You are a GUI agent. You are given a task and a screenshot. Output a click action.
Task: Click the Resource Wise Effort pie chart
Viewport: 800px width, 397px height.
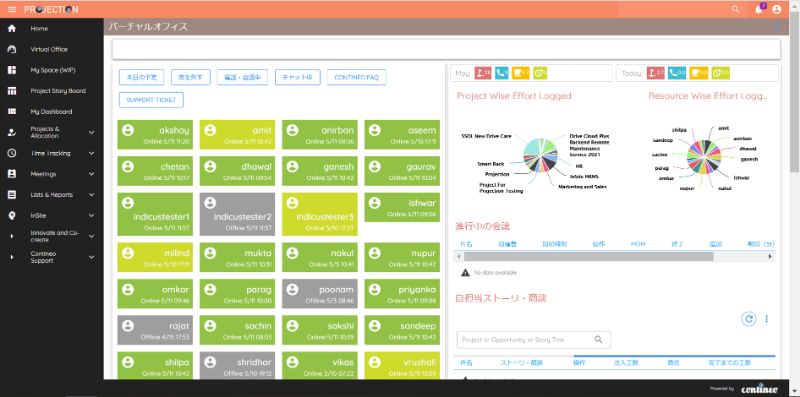coord(704,156)
